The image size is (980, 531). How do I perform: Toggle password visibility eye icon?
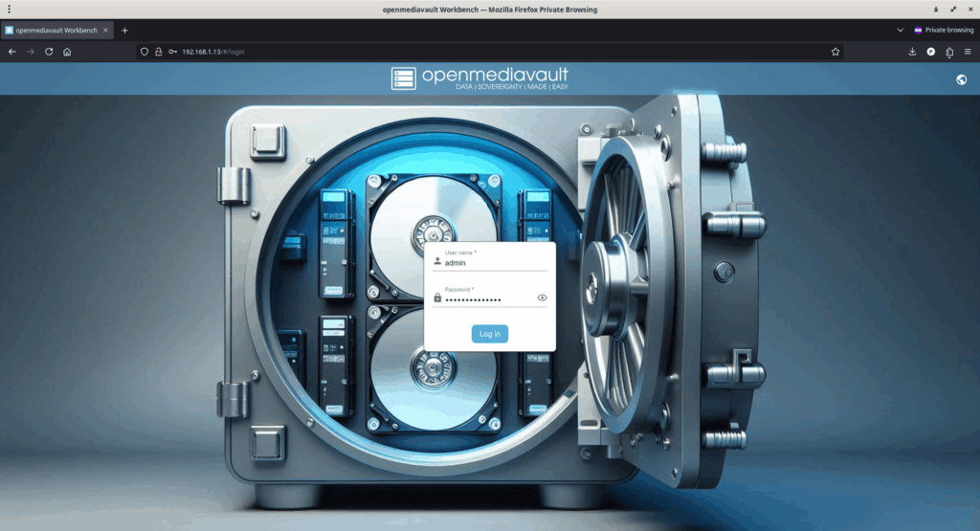[542, 298]
